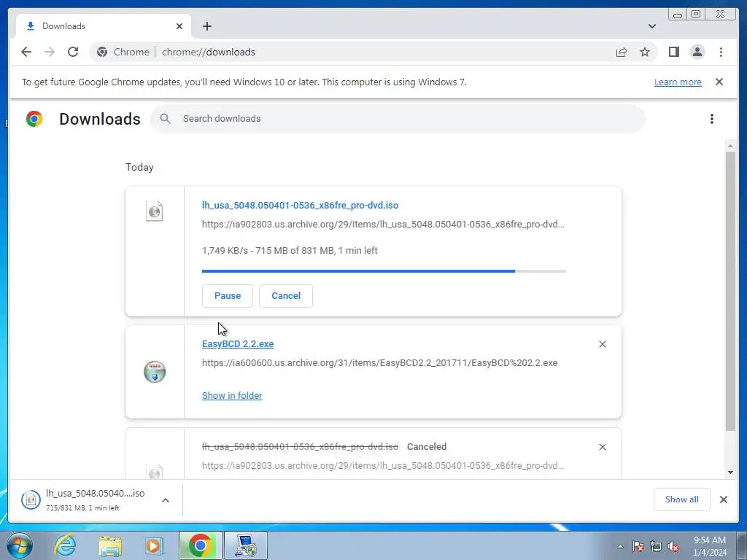Reload the downloads page
Image resolution: width=747 pixels, height=560 pixels.
[73, 52]
